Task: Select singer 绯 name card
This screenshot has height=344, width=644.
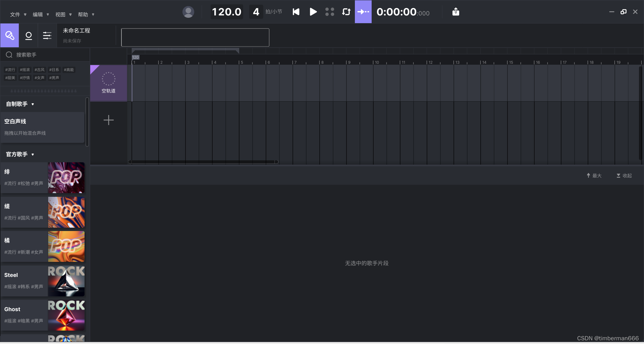Action: 24,178
